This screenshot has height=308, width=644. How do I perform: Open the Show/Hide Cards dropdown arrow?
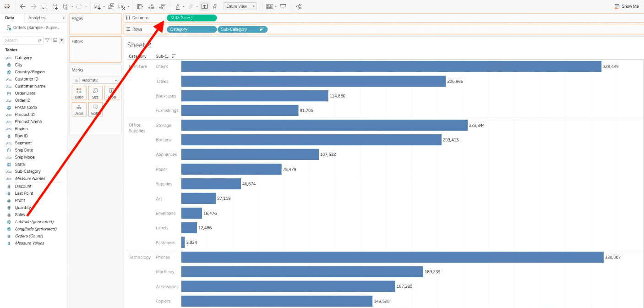point(275,6)
